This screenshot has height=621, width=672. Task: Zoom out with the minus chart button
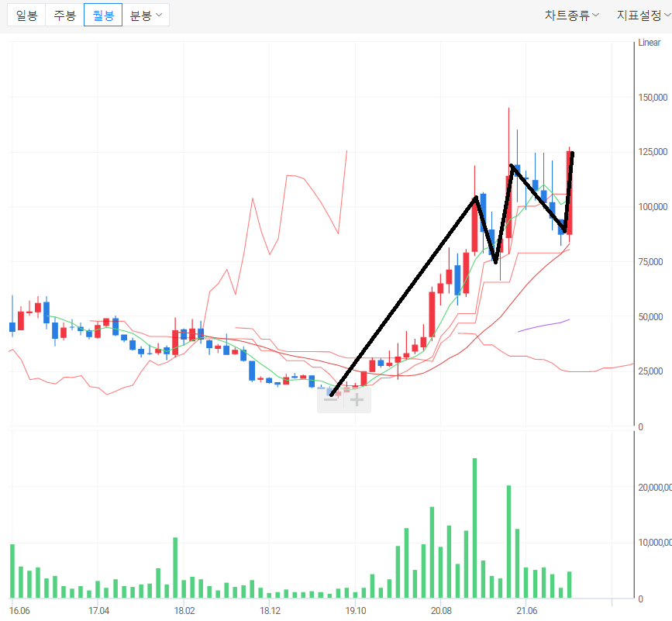click(330, 400)
